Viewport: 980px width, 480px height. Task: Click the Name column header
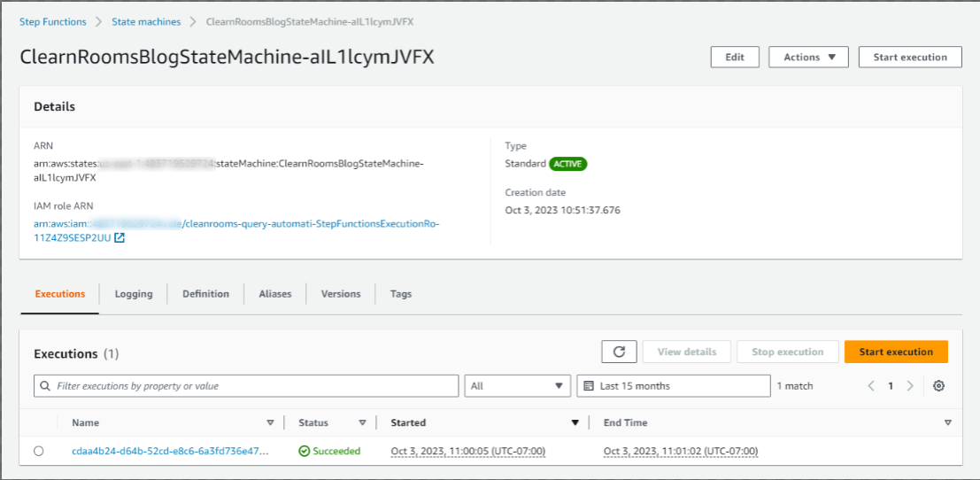click(86, 422)
